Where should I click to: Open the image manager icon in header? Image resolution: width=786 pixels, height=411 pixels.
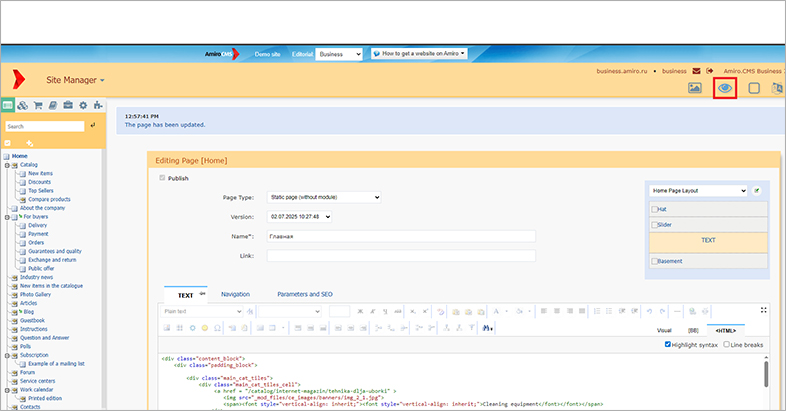(x=695, y=88)
